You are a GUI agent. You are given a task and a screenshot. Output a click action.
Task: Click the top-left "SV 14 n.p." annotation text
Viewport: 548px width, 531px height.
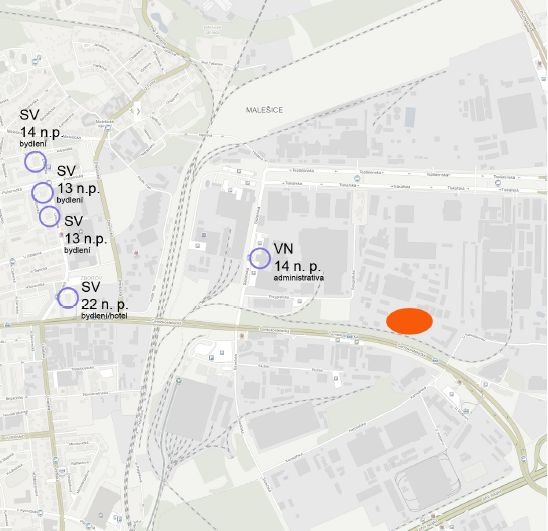[41, 123]
